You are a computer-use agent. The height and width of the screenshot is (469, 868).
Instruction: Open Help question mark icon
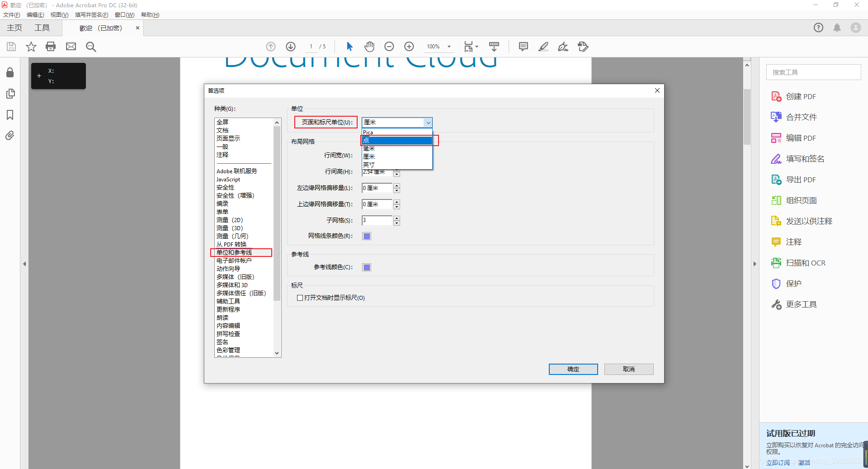(x=818, y=28)
